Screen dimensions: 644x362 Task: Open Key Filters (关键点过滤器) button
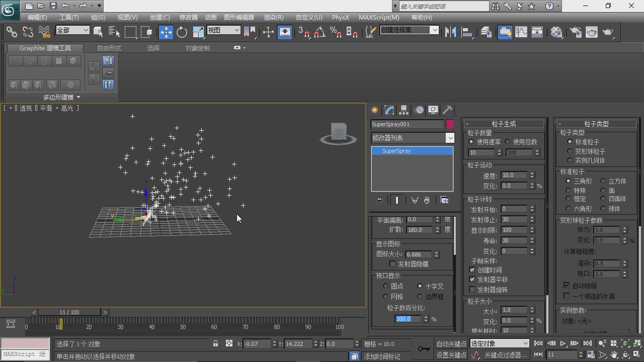point(505,355)
